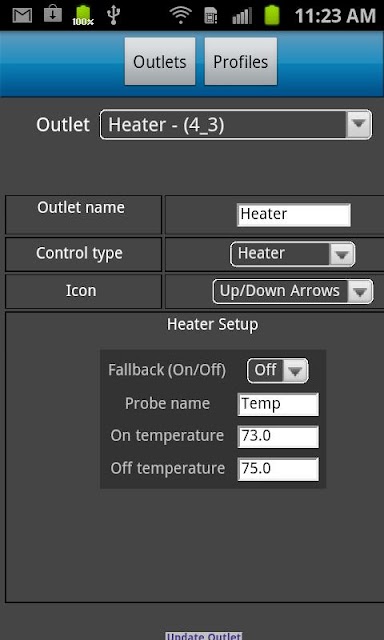Click the Update Outlet button
Image resolution: width=384 pixels, height=640 pixels.
coord(204,636)
